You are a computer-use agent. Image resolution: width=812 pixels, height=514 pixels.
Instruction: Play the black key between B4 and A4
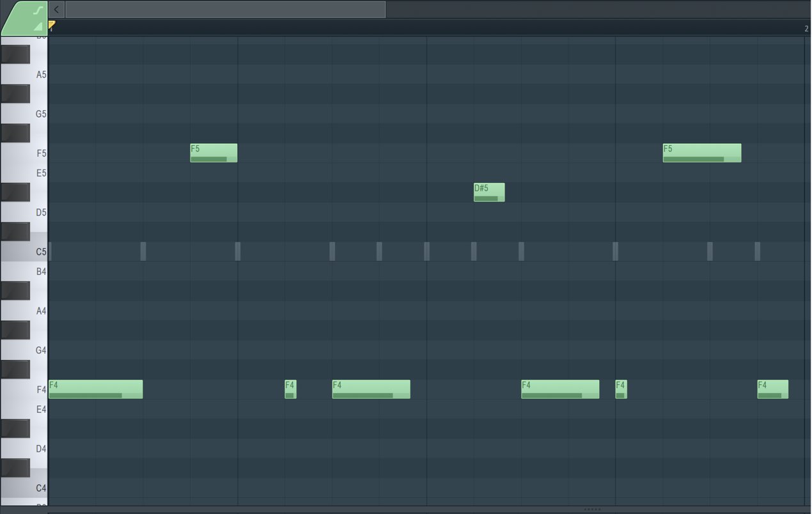coord(15,291)
